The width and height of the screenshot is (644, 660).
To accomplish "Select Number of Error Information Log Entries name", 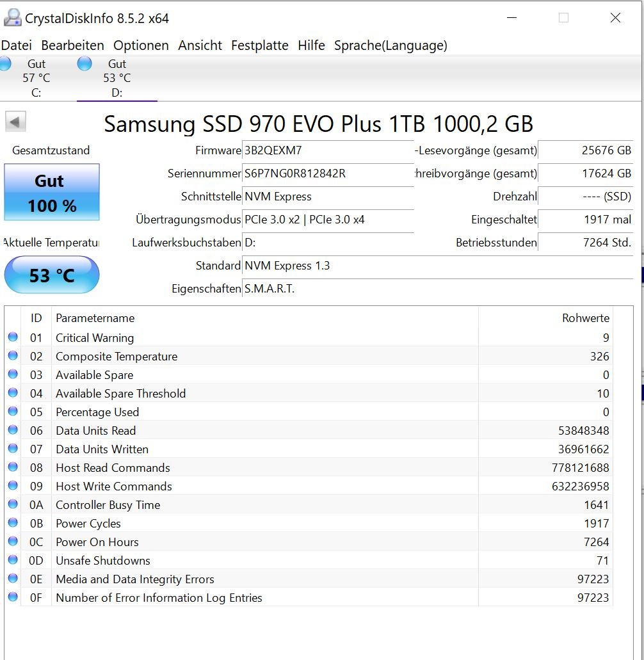I will [x=159, y=598].
